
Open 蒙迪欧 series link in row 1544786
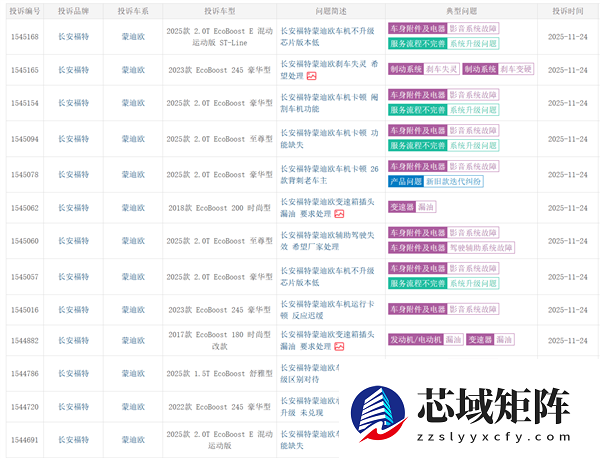click(x=133, y=374)
